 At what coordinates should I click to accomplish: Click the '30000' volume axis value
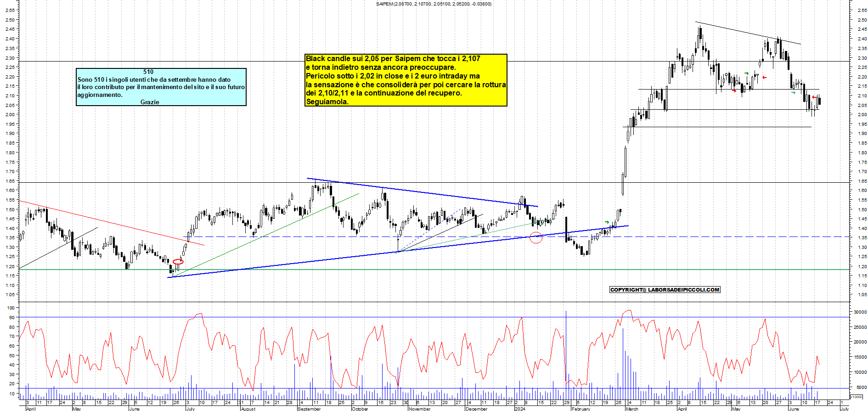860,312
